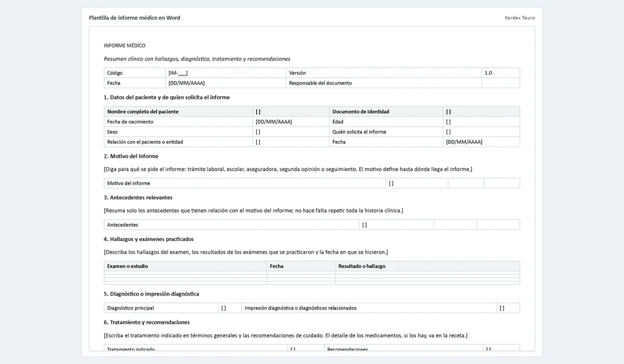Viewport: 624px width, 364px height.
Task: Select the heading "3. Antecedentes relevantes"
Action: pyautogui.click(x=138, y=198)
